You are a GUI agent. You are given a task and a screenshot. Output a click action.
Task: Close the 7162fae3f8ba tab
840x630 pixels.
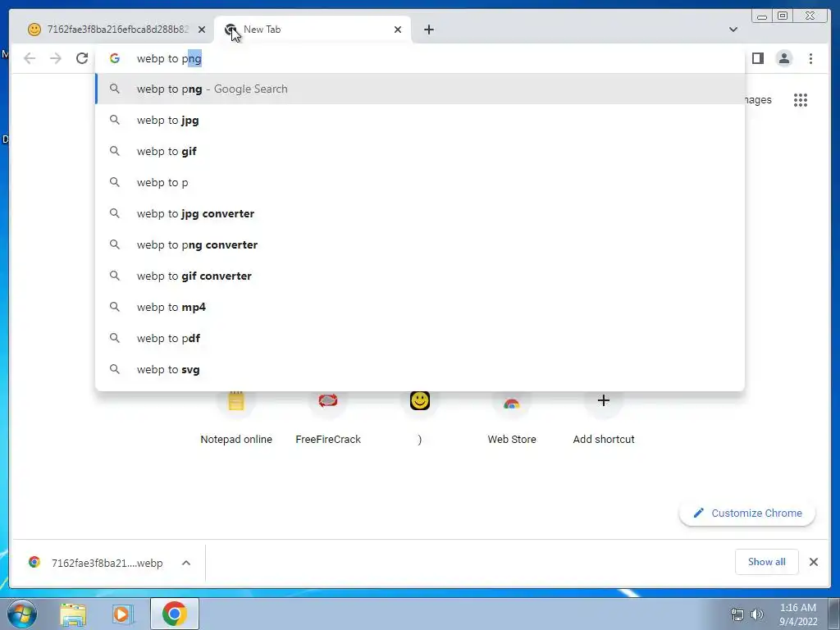(202, 30)
